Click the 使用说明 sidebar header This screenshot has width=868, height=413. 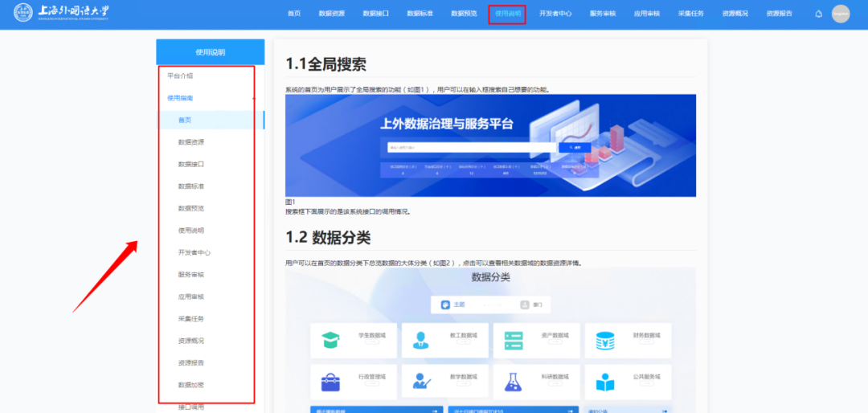point(211,52)
